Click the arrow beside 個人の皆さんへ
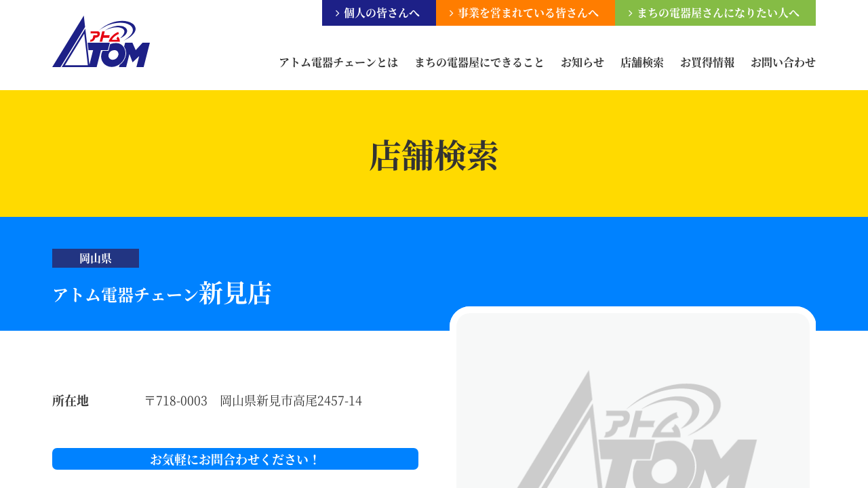868x488 pixels. [337, 13]
